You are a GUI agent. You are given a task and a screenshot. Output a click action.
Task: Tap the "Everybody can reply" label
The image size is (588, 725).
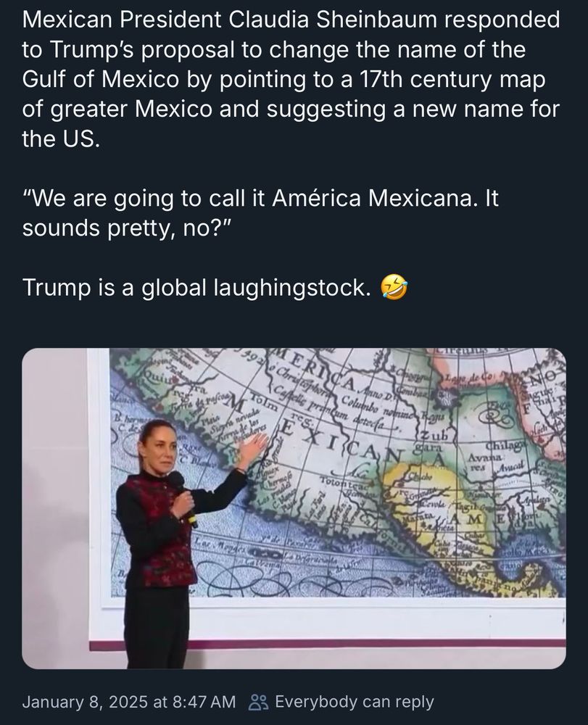[355, 702]
